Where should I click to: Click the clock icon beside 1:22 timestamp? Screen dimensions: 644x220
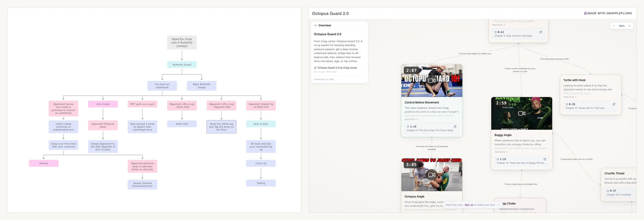tap(498, 159)
